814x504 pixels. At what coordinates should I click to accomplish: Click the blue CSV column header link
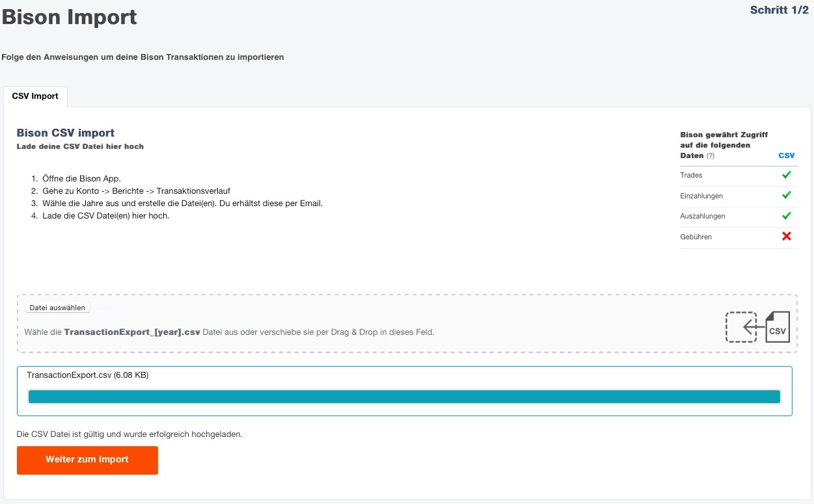coord(786,156)
